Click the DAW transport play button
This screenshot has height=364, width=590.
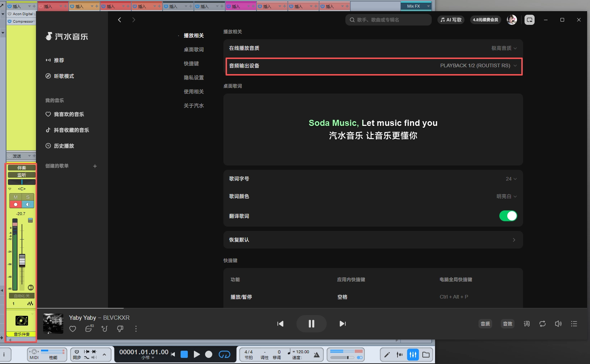[x=197, y=354]
